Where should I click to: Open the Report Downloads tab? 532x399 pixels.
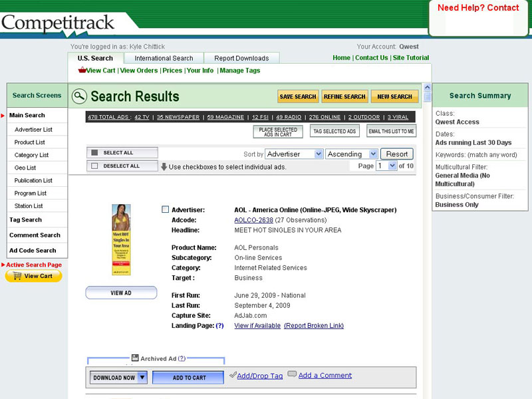(241, 58)
